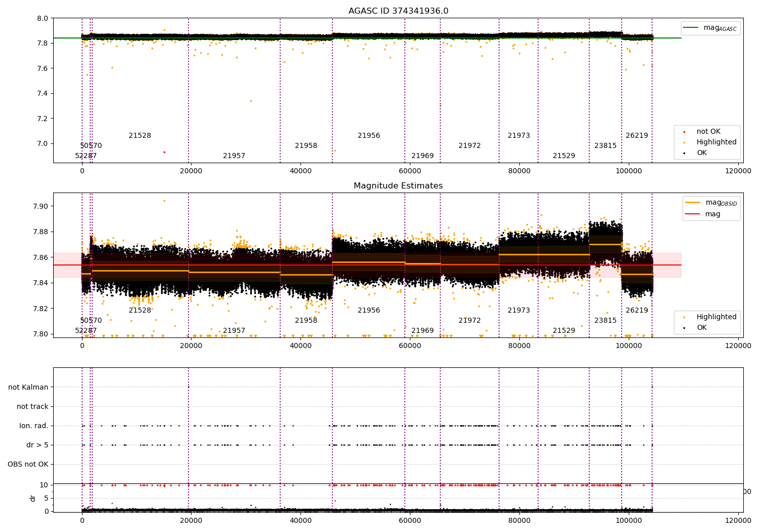Select OBSID label 21969 in top plot
760x532 pixels.
coord(423,156)
